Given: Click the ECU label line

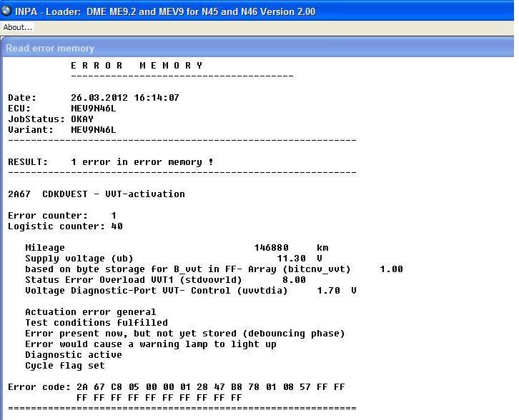Looking at the screenshot, I should [x=19, y=109].
